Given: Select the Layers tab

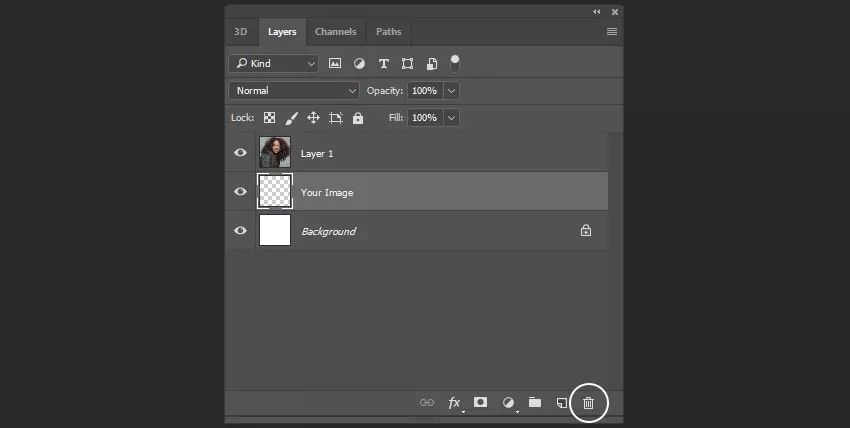Looking at the screenshot, I should 282,31.
